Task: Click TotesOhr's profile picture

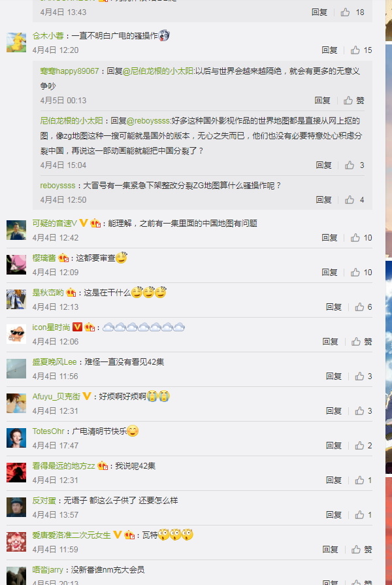Action: [x=16, y=438]
